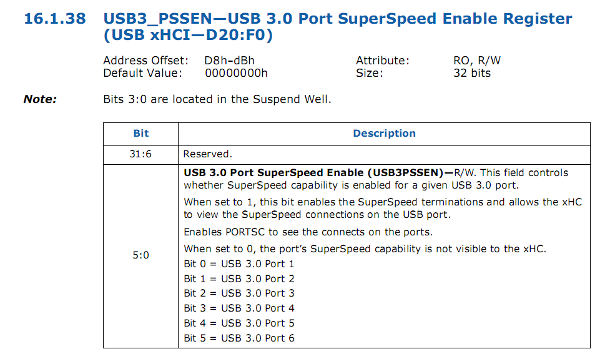
Task: Click the section number 16.1.38 heading
Action: [54, 19]
